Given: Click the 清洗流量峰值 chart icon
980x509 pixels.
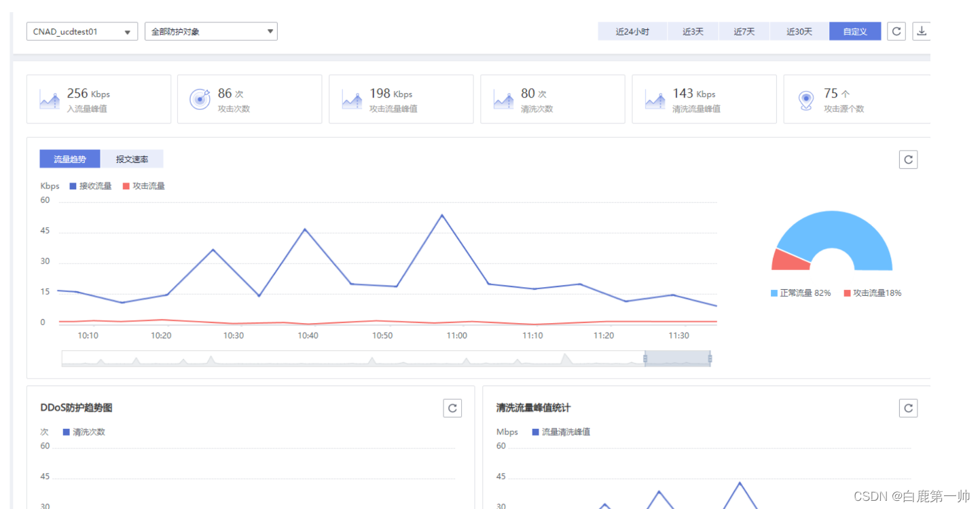Looking at the screenshot, I should tap(655, 100).
